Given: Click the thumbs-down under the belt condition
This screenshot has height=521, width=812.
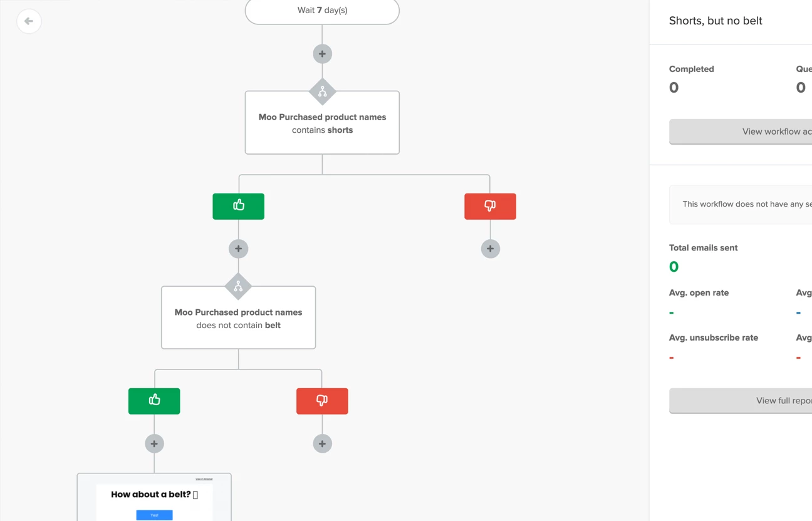Looking at the screenshot, I should (x=322, y=401).
